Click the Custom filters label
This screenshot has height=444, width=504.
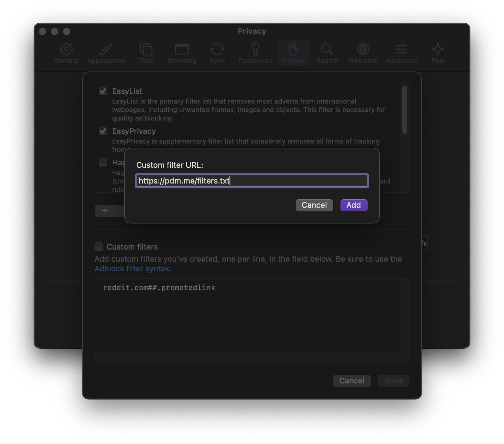point(132,247)
